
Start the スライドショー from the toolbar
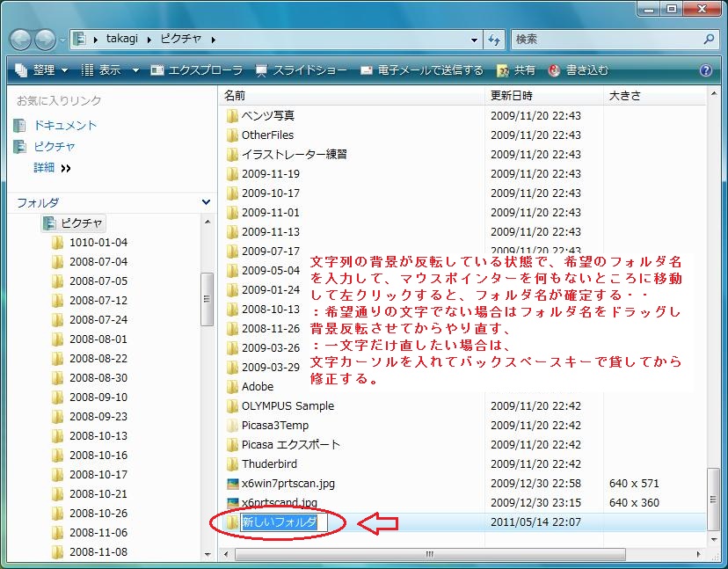(301, 70)
